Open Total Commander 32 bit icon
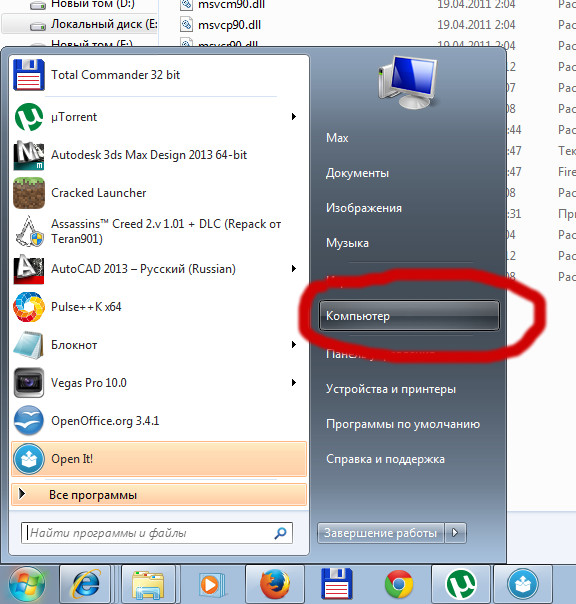576x604 pixels. [x=29, y=75]
